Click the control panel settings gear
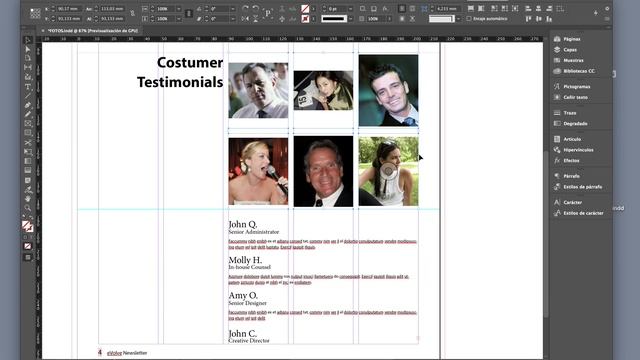This screenshot has height=360, width=640. tap(607, 8)
